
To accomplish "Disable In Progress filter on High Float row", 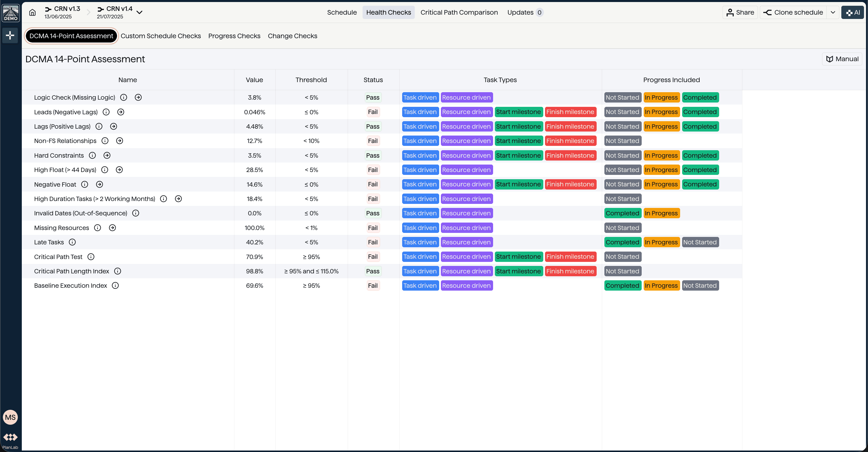I will coord(661,170).
